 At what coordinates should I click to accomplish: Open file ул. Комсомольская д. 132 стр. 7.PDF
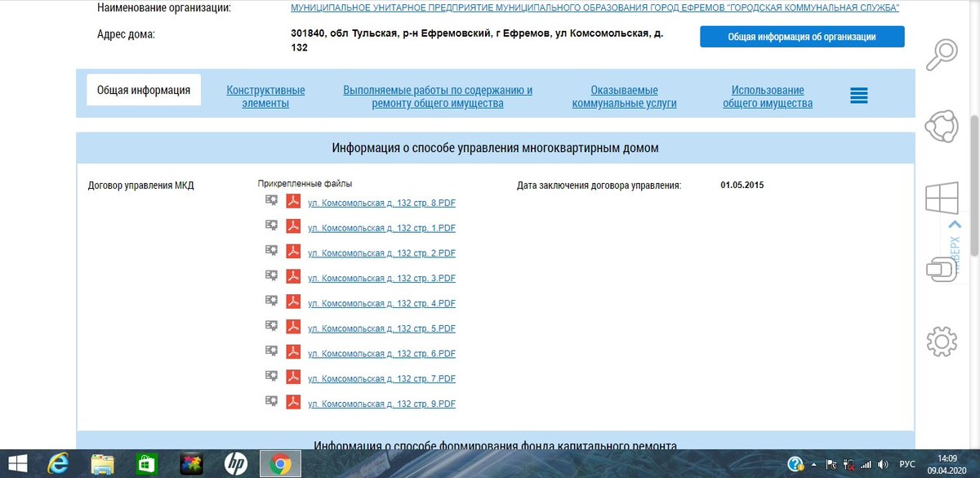click(381, 379)
